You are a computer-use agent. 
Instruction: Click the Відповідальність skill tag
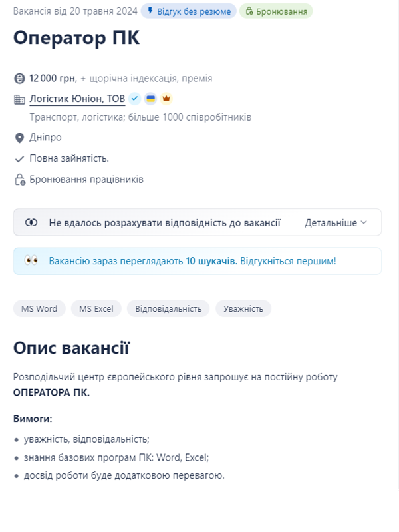(x=168, y=308)
